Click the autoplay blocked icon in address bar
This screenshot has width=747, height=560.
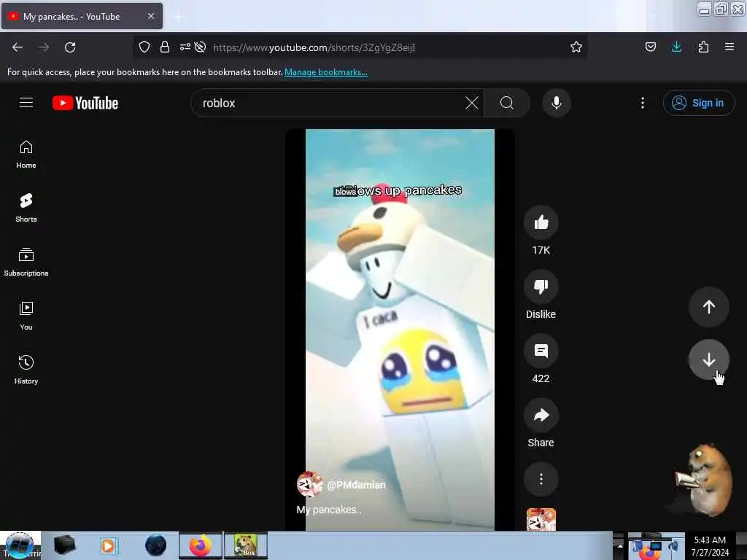pos(201,47)
